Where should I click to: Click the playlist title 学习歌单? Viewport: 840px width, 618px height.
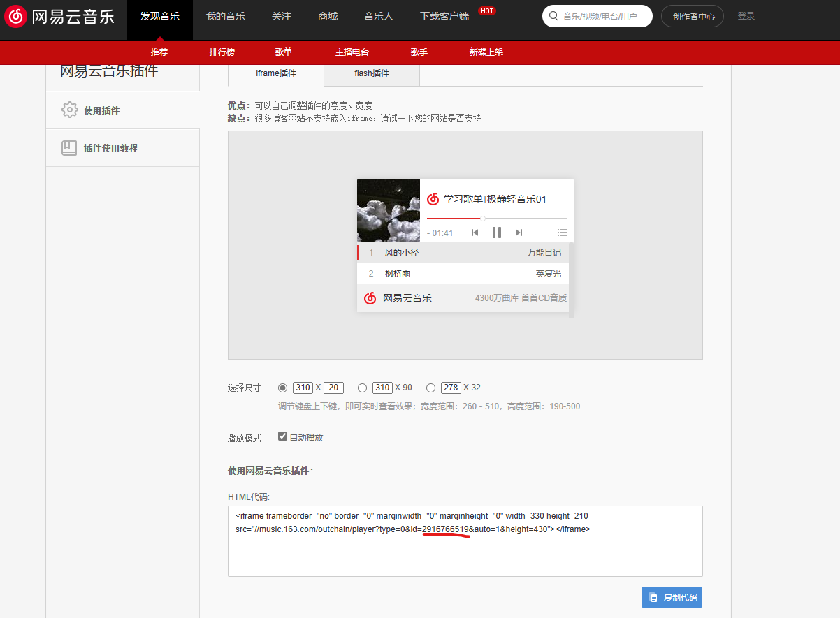point(495,199)
